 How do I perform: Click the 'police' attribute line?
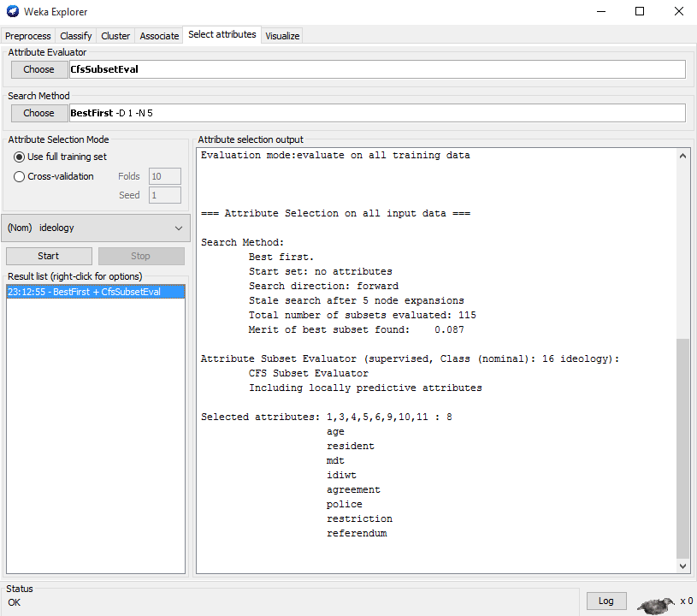(x=344, y=505)
